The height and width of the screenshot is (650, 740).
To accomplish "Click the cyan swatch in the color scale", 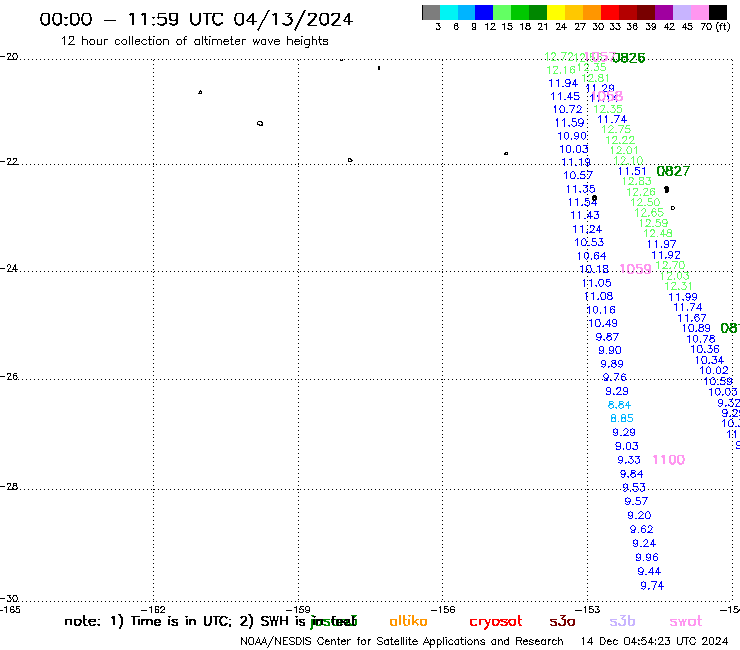I will click(x=449, y=12).
